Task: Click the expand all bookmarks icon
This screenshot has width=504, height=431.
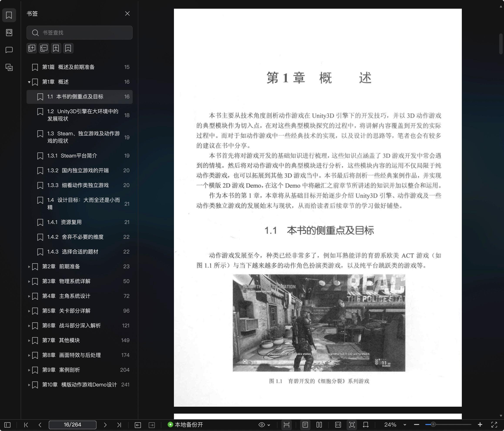Action: pyautogui.click(x=32, y=48)
